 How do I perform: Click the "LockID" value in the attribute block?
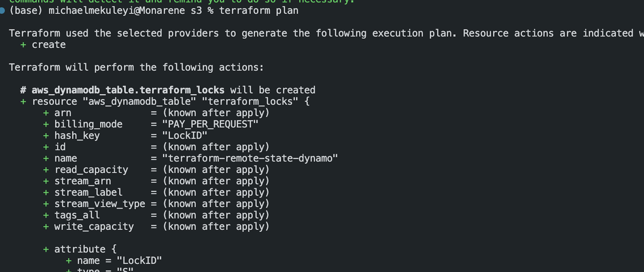tap(139, 261)
